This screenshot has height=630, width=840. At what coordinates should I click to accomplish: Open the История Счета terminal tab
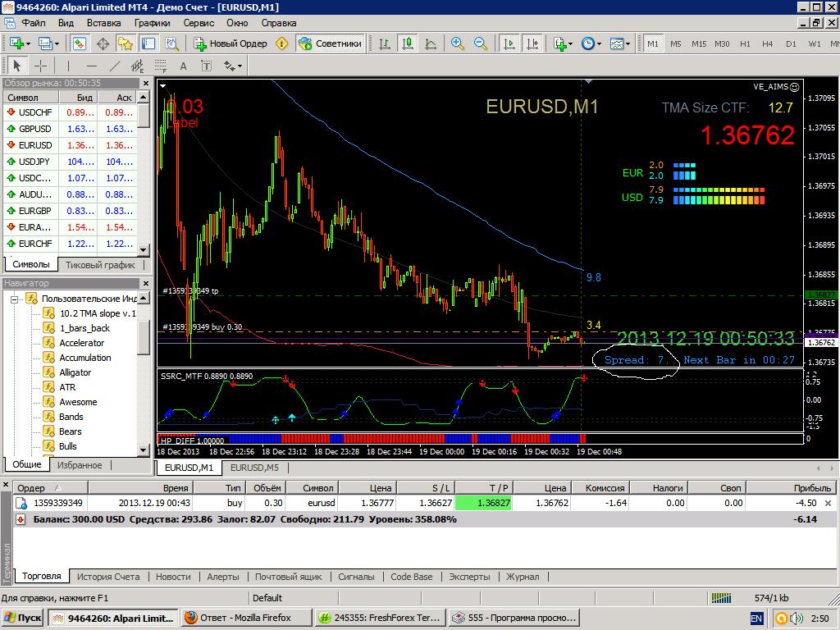pos(108,577)
